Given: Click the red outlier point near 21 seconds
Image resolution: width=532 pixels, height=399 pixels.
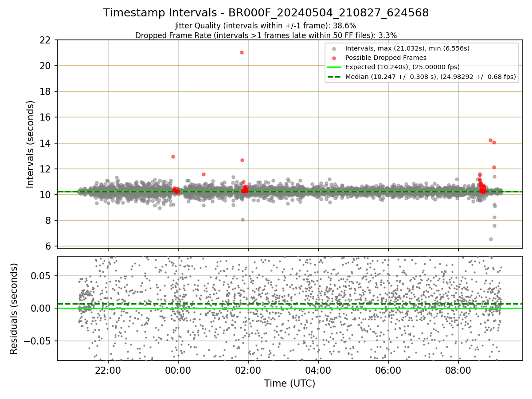Looking at the screenshot, I should point(242,52).
